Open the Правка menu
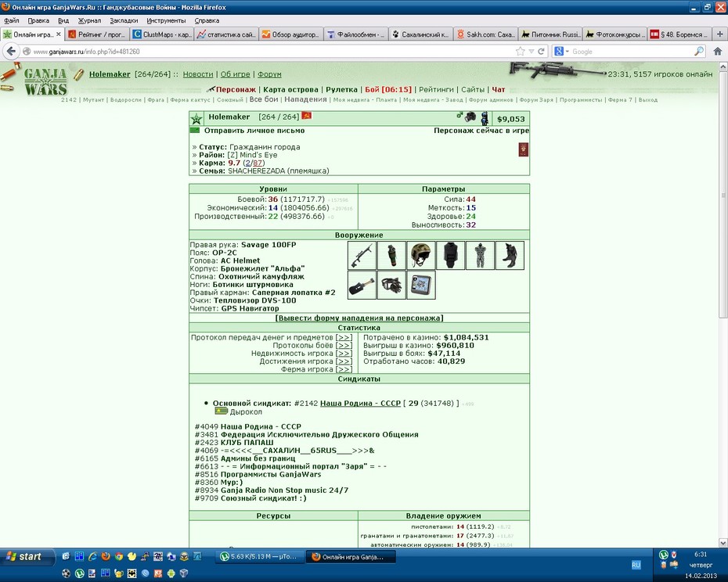The width and height of the screenshot is (728, 582). pyautogui.click(x=38, y=20)
